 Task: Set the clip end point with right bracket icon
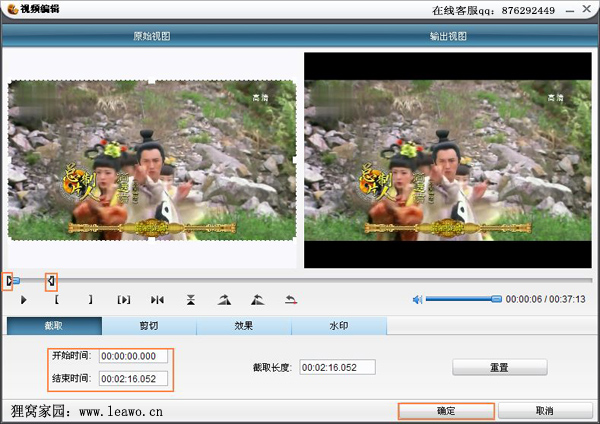(x=90, y=299)
